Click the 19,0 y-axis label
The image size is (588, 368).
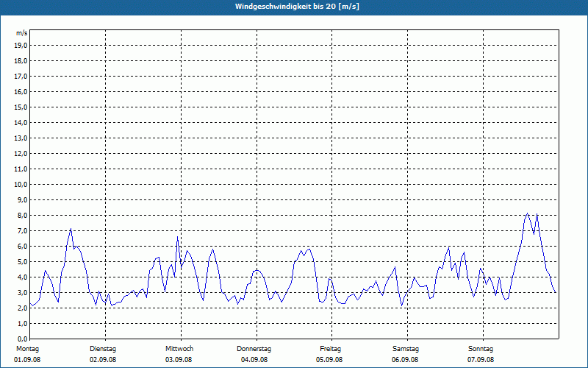pos(21,46)
